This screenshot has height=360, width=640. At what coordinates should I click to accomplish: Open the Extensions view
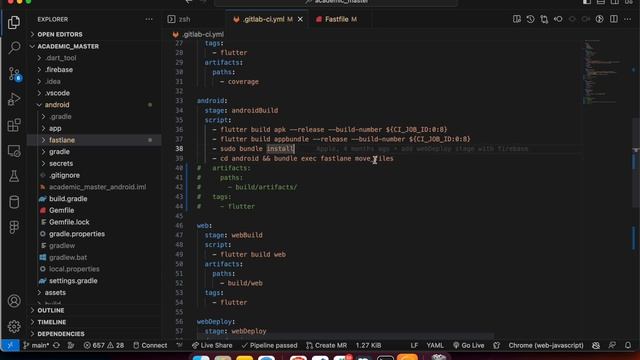point(14,125)
